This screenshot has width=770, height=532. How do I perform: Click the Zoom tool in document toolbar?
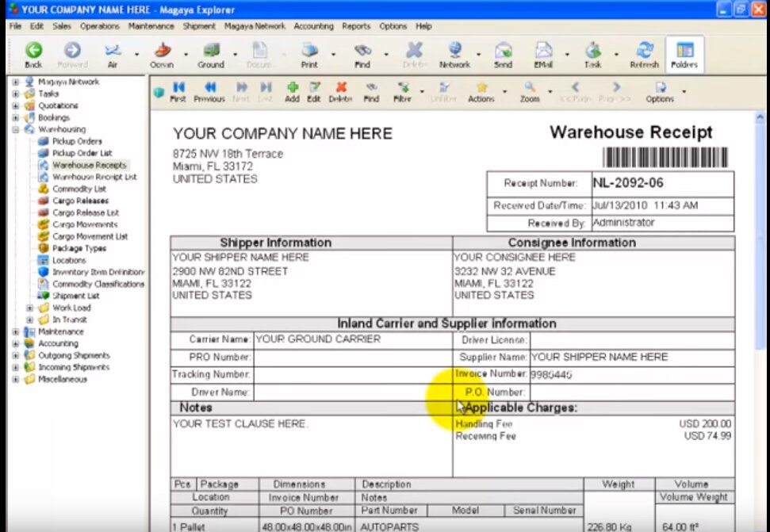(530, 91)
